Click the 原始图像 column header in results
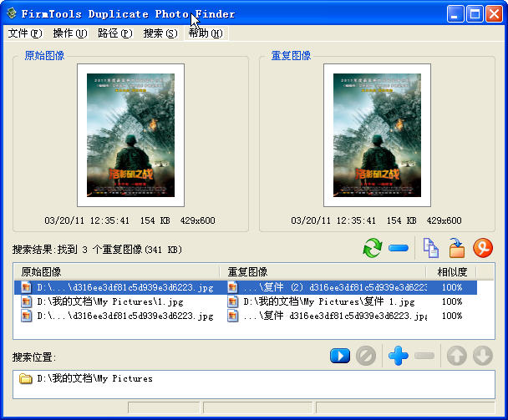Viewport: 508px width, 420px height. tap(117, 271)
